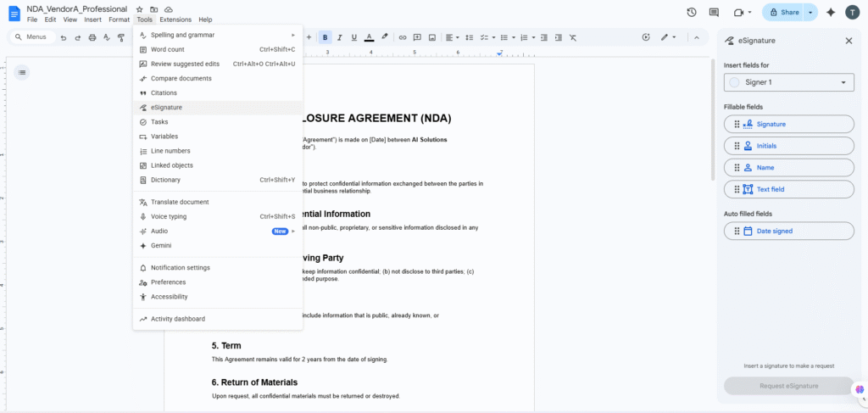Toggle italic formatting
The image size is (868, 413).
340,37
